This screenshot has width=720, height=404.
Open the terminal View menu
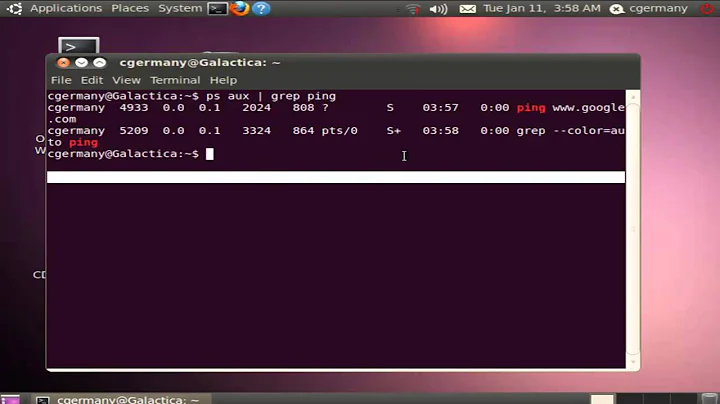(126, 80)
